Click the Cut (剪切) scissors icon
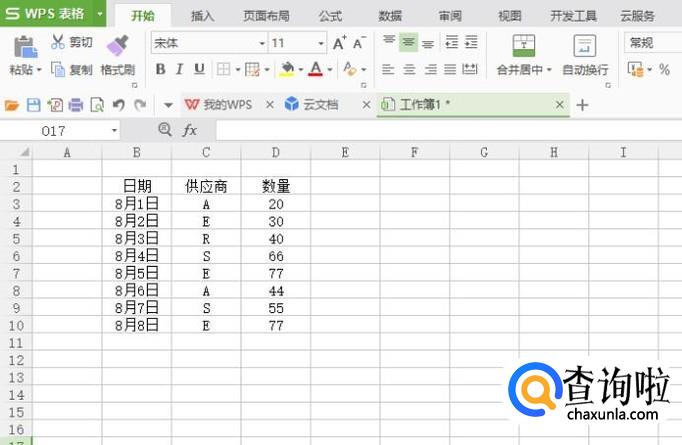The image size is (682, 445). click(x=58, y=42)
